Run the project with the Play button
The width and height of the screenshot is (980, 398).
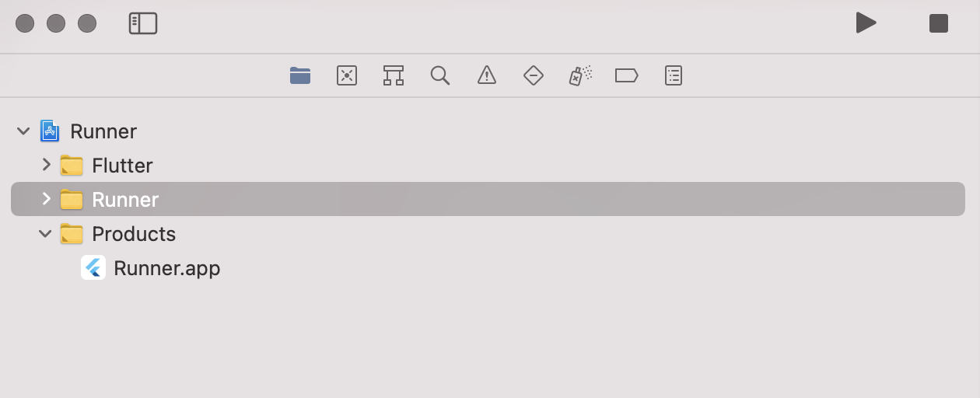click(866, 23)
